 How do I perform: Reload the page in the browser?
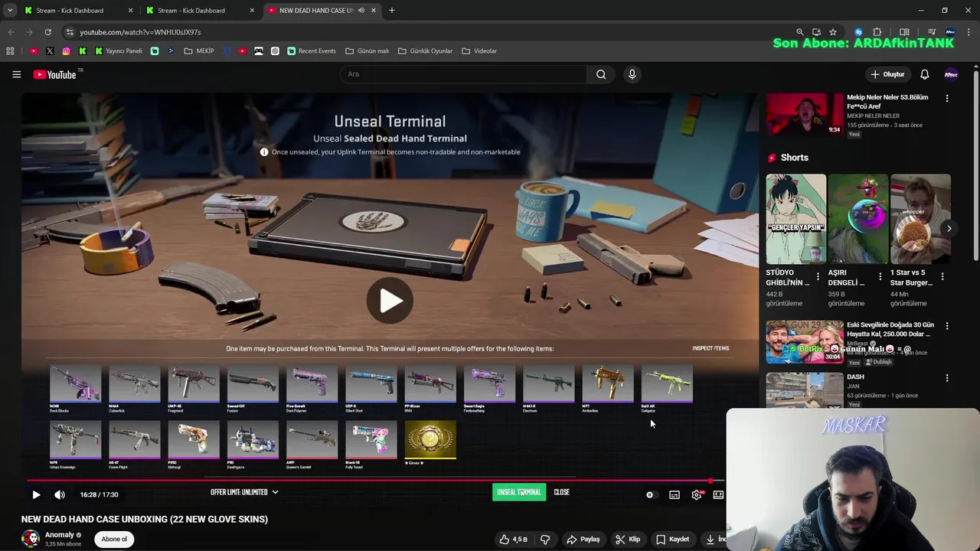pyautogui.click(x=47, y=32)
